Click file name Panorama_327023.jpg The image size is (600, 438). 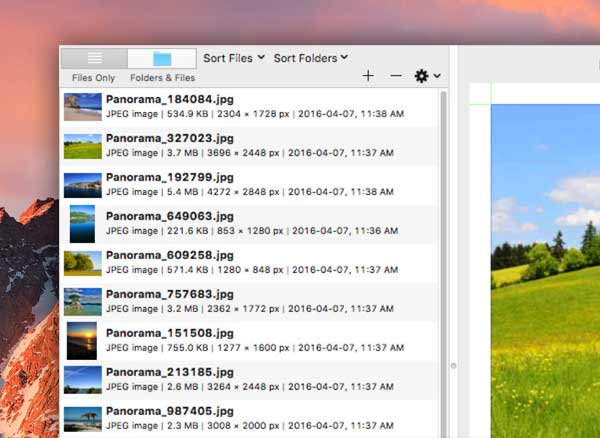(x=170, y=138)
